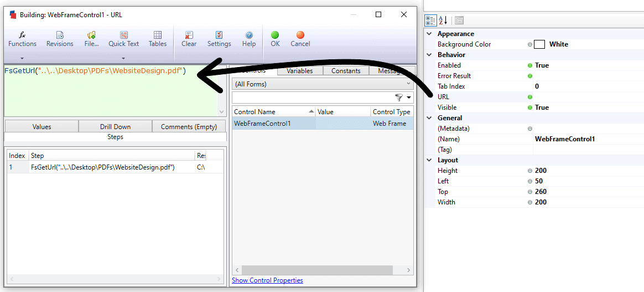
Task: Click the white Background Color swatch
Action: tap(539, 44)
